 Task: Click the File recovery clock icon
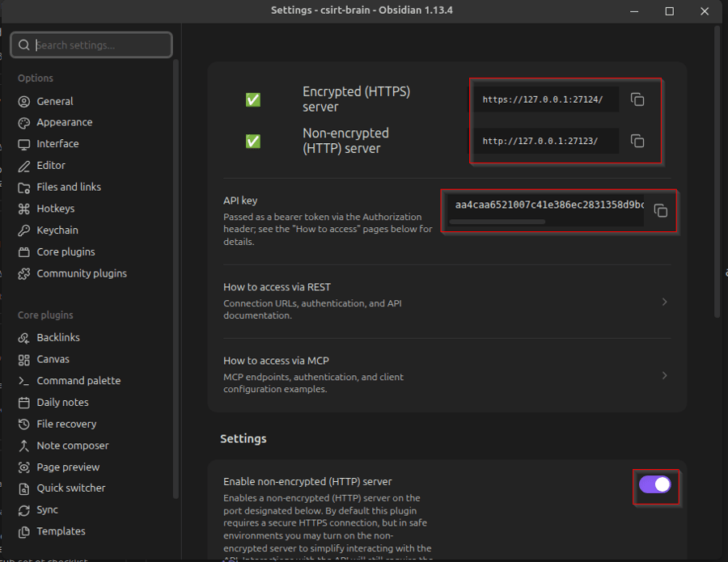pos(24,425)
